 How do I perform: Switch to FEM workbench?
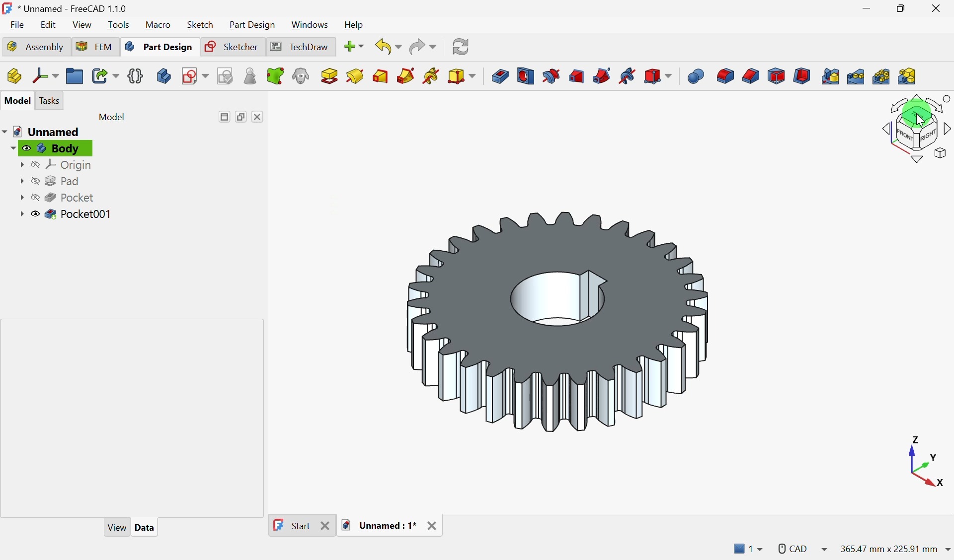click(x=95, y=47)
